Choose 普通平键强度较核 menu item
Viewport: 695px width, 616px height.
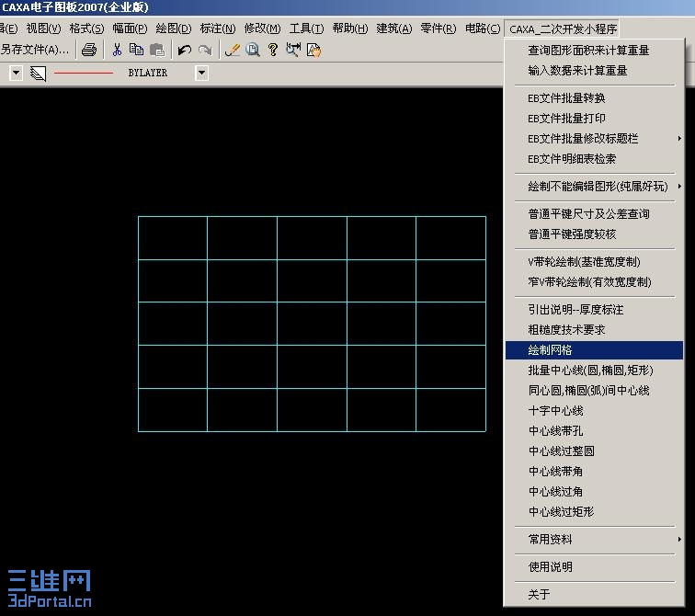tap(594, 234)
